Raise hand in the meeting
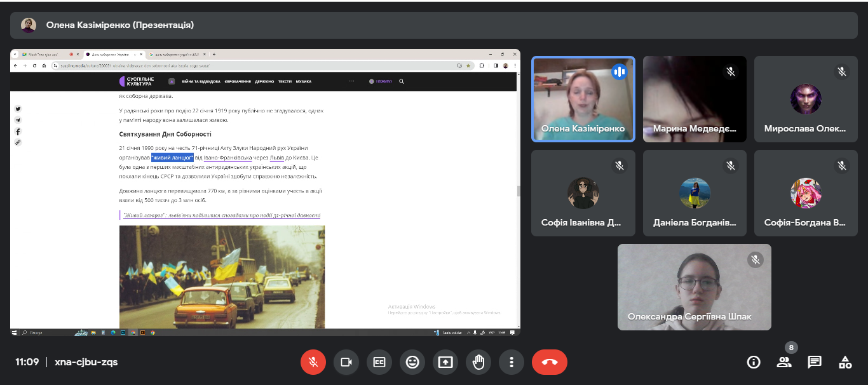The width and height of the screenshot is (868, 385). tap(478, 362)
